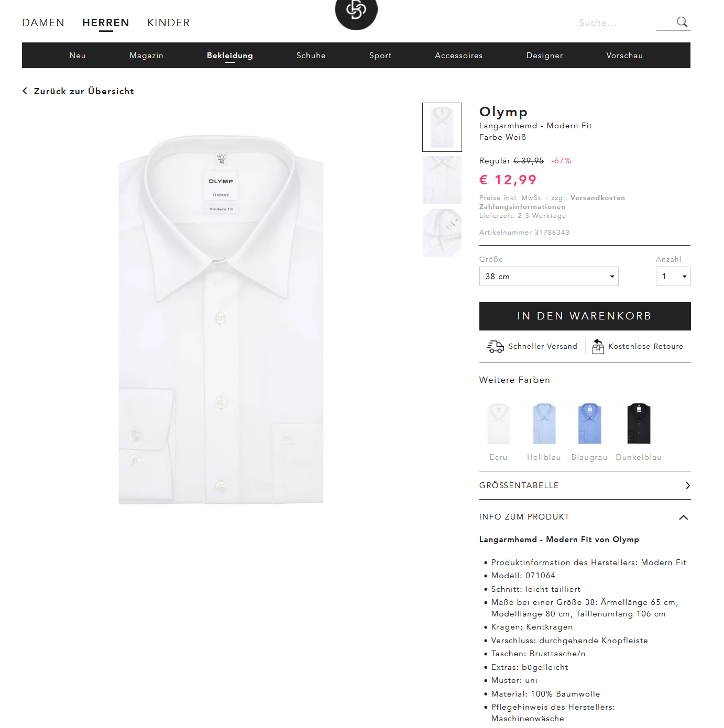Screen dimensions: 724x728
Task: Click the round brand logo at top
Action: [x=356, y=12]
